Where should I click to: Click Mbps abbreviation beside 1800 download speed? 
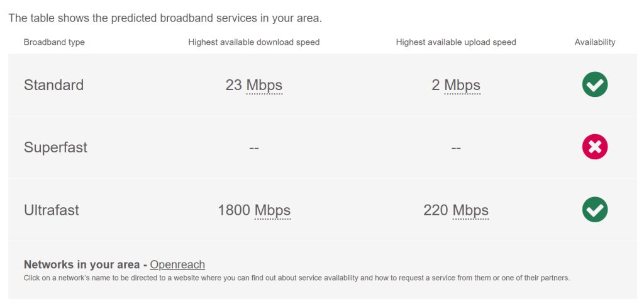(272, 210)
